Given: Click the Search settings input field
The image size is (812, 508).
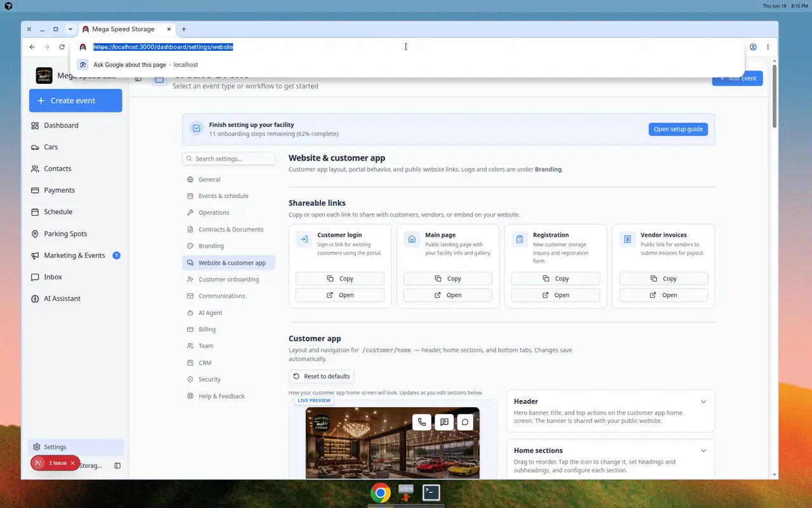Looking at the screenshot, I should click(228, 159).
